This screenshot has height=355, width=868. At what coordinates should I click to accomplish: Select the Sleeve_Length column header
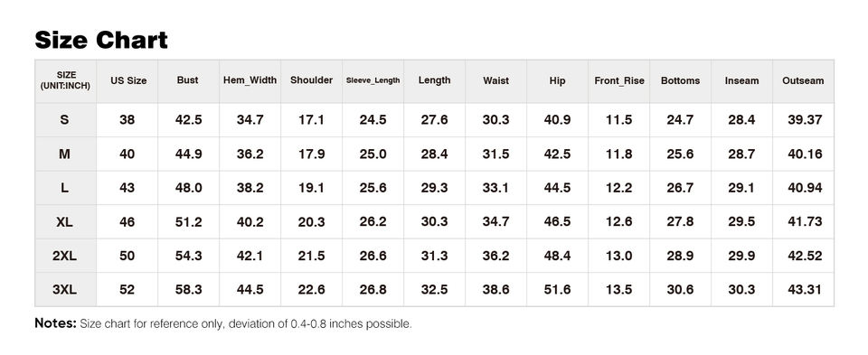point(373,80)
